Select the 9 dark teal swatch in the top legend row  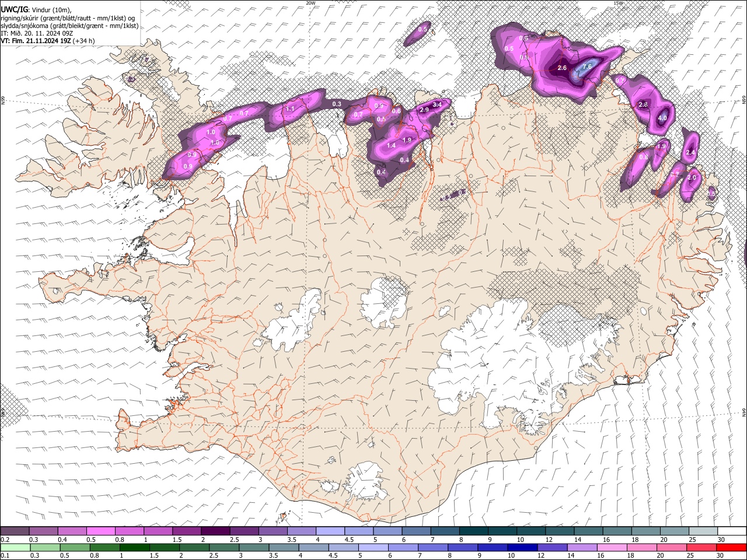[x=502, y=531]
